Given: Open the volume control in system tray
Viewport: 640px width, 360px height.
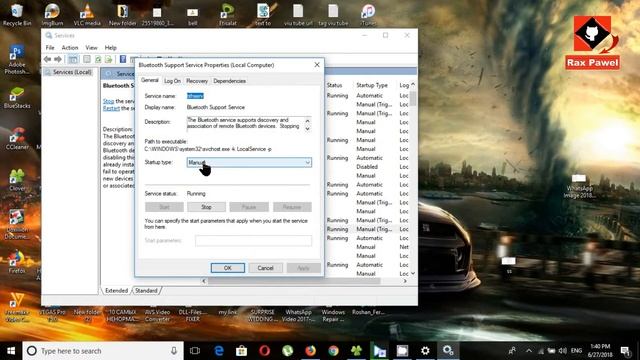Looking at the screenshot, I should (562, 351).
